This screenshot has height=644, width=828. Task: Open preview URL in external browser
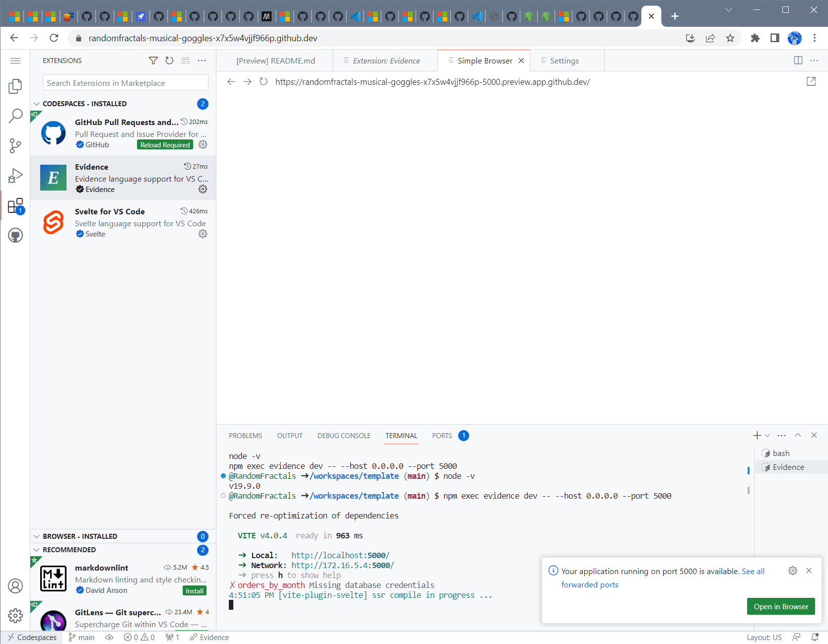coord(812,82)
